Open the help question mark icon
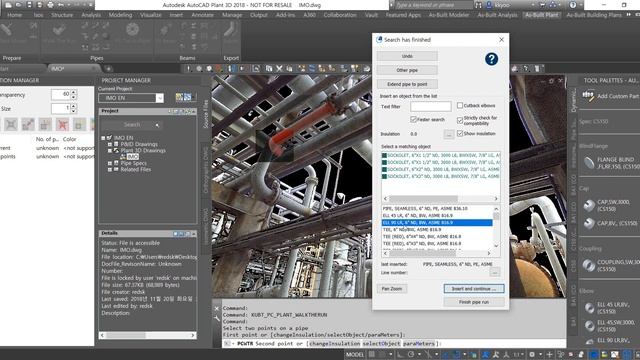The width and height of the screenshot is (640, 360). [491, 59]
